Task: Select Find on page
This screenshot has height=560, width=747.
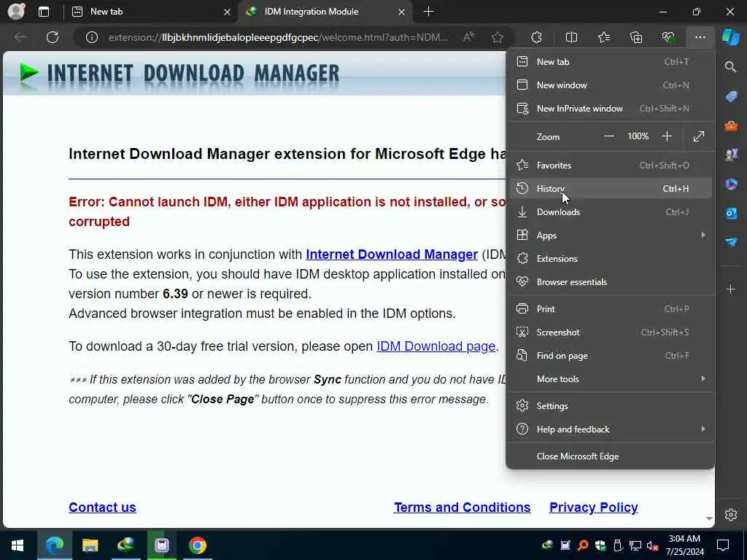Action: click(611, 356)
